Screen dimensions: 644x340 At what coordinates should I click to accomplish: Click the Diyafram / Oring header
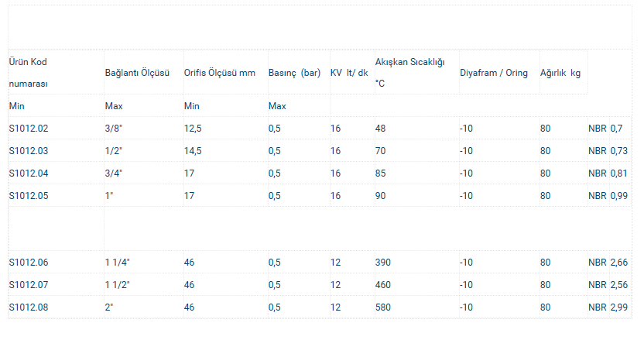click(x=494, y=73)
